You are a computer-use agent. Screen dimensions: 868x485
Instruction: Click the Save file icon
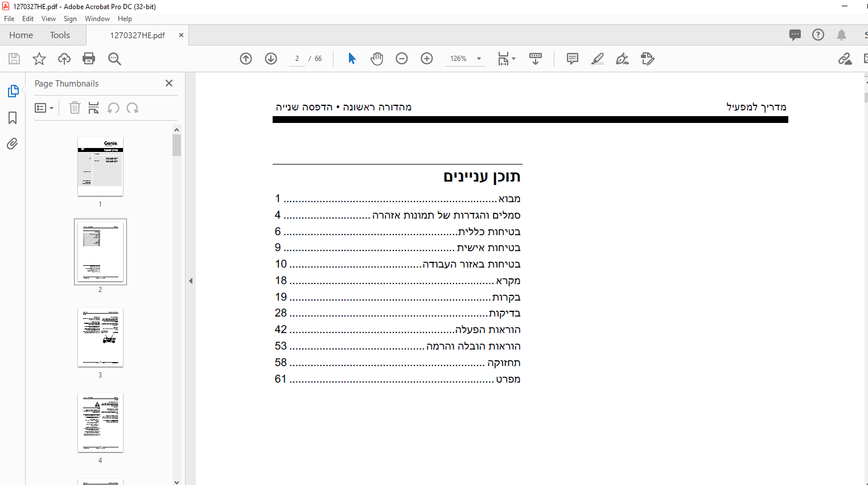click(x=14, y=59)
